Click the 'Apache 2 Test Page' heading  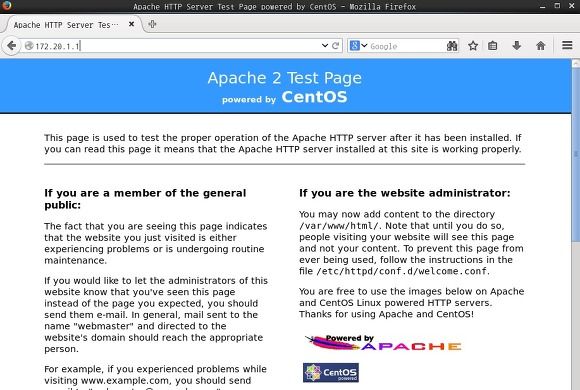(284, 78)
